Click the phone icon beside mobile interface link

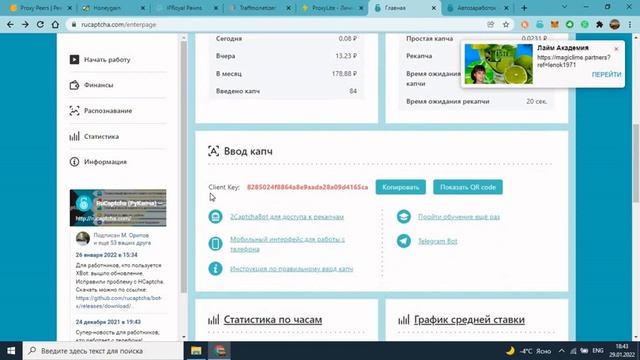216,243
